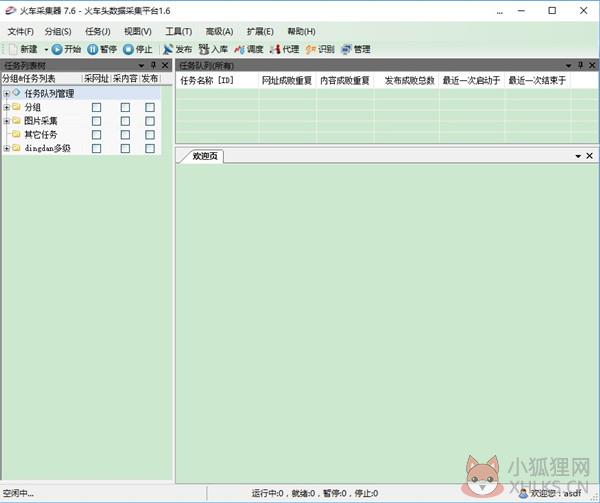The height and width of the screenshot is (503, 600).
Task: Switch to the 欢迎页 tab
Action: click(x=204, y=156)
